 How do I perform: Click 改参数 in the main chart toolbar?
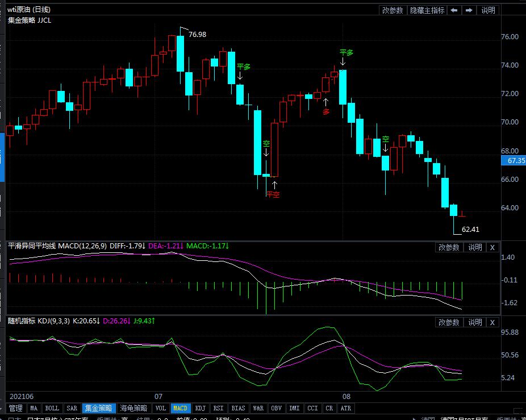pos(393,10)
